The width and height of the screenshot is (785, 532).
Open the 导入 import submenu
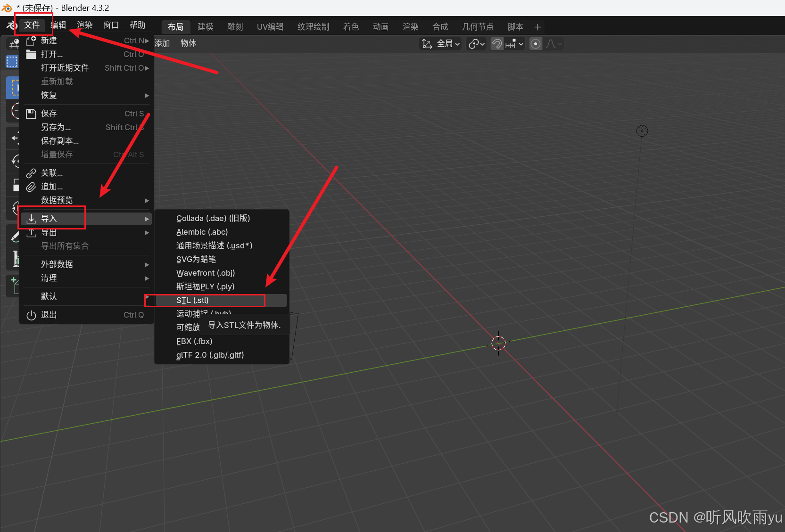[x=86, y=219]
